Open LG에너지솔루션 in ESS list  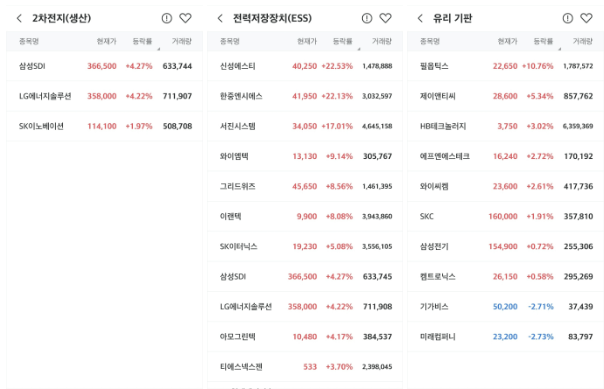305,307
